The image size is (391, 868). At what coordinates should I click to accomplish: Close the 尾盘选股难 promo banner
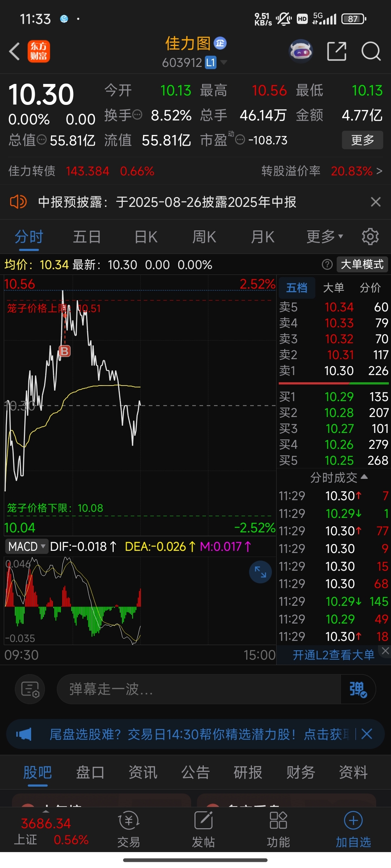367,734
